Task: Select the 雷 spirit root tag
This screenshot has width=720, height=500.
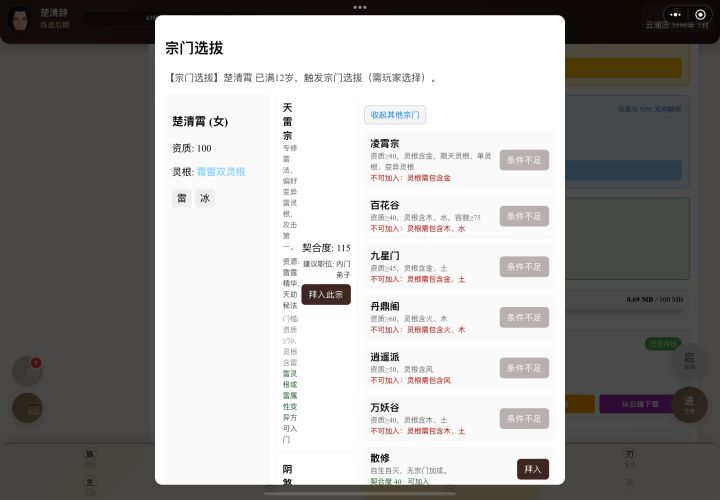Action: (182, 198)
